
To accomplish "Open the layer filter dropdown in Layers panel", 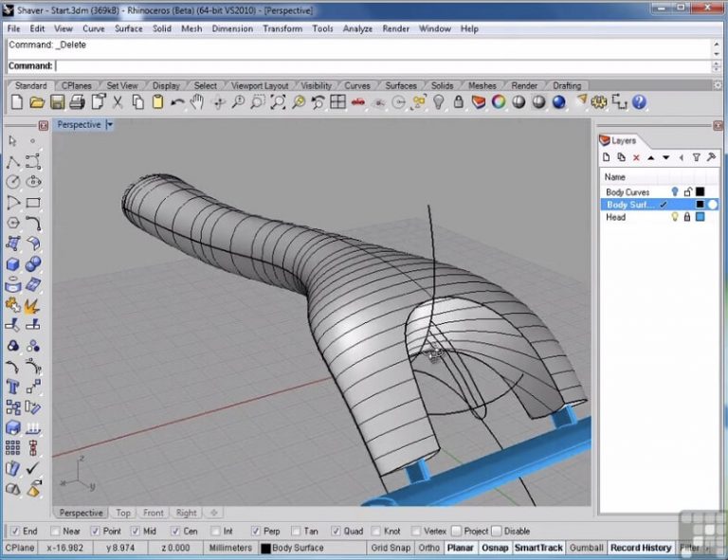I will [696, 157].
